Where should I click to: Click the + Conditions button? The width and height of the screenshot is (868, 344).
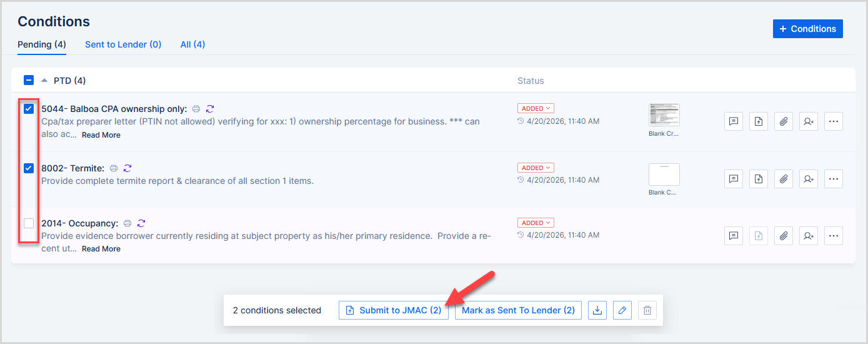(x=807, y=29)
